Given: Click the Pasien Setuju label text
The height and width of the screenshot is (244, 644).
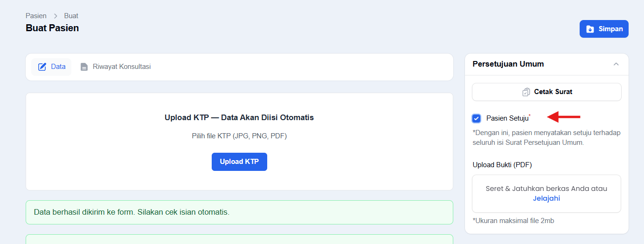Looking at the screenshot, I should (x=507, y=118).
